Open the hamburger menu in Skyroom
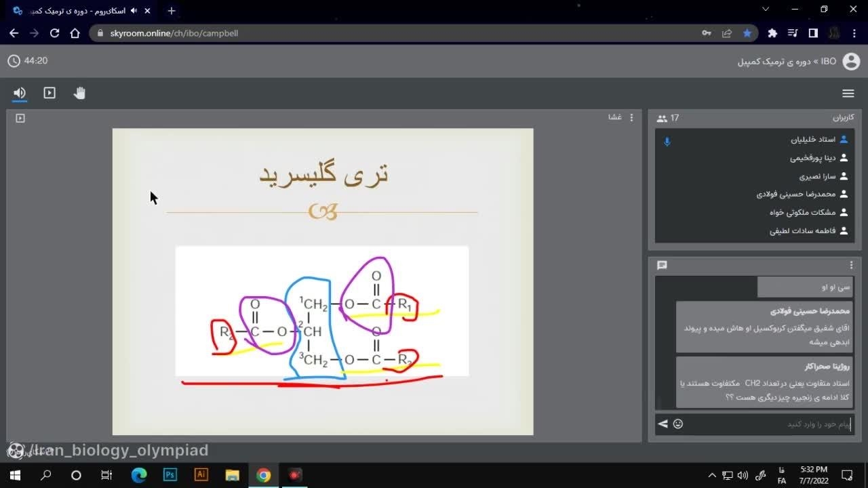Viewport: 868px width, 488px height. pyautogui.click(x=848, y=94)
